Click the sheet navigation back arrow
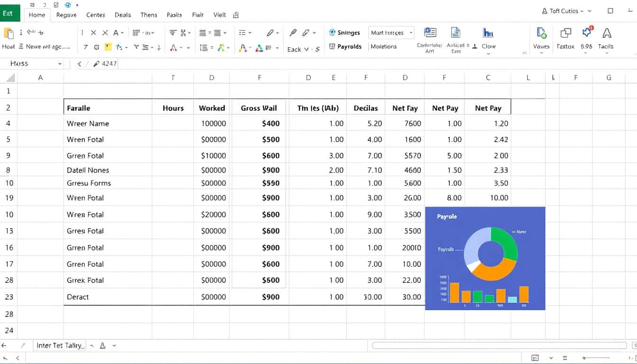The width and height of the screenshot is (637, 364). click(5, 346)
